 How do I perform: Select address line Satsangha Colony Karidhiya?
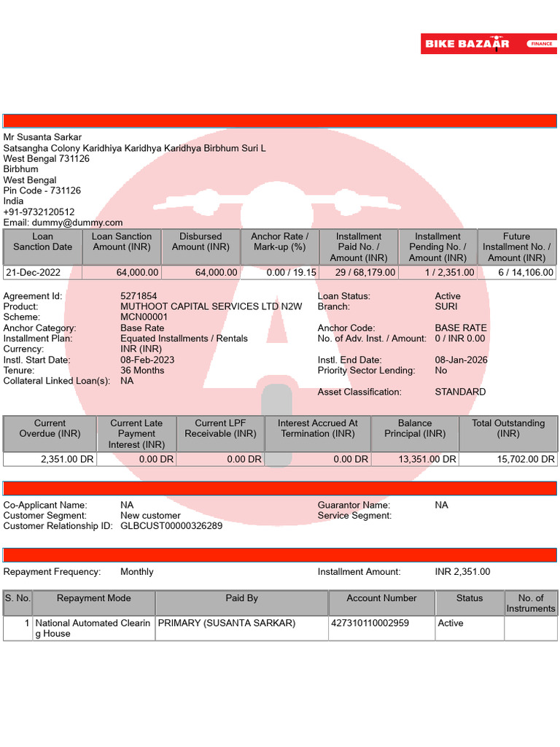point(134,148)
